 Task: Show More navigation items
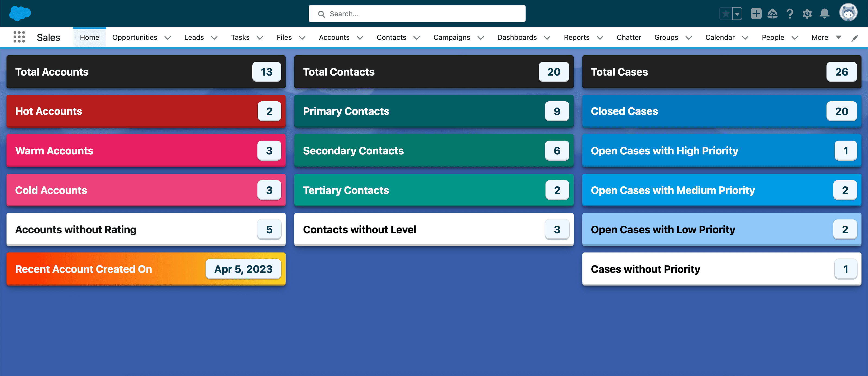click(x=826, y=37)
